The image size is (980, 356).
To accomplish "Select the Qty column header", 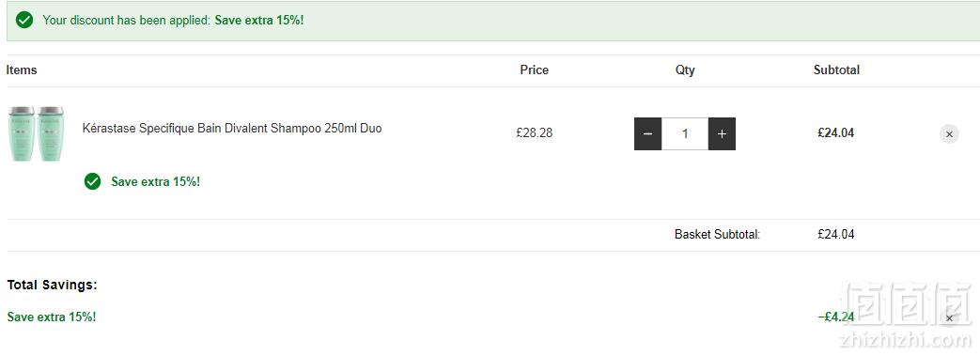I will 685,70.
